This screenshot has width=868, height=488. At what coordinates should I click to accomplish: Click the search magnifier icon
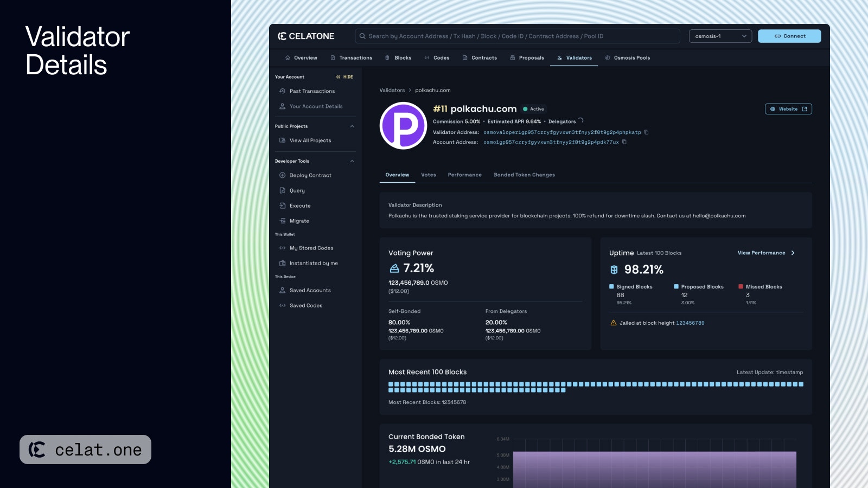pyautogui.click(x=362, y=36)
